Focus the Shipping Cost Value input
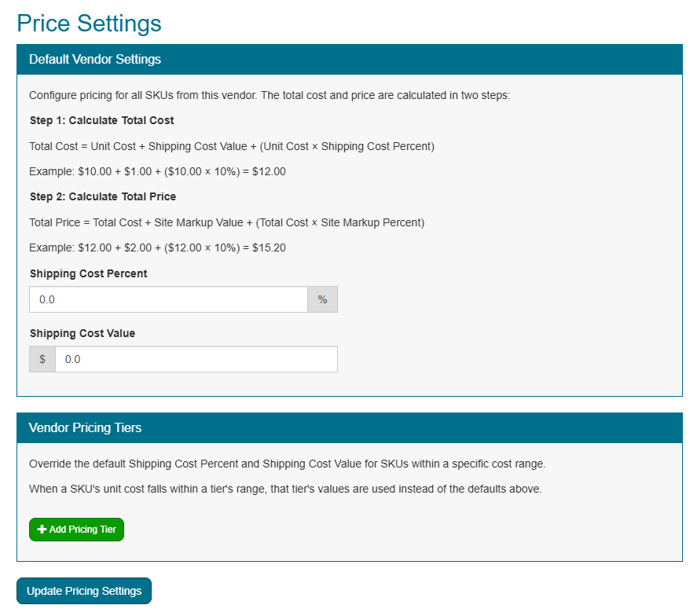The height and width of the screenshot is (616, 697). point(196,359)
